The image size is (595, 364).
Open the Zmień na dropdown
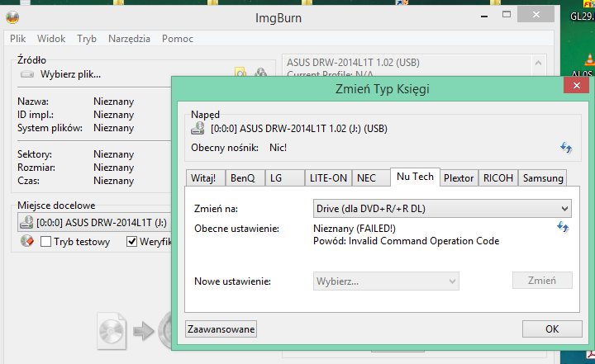(x=442, y=209)
